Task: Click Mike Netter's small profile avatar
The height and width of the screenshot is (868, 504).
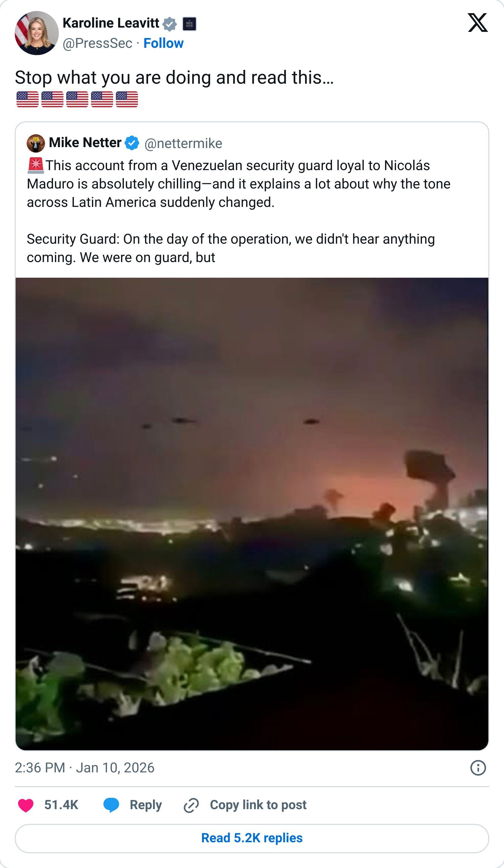Action: (x=36, y=143)
